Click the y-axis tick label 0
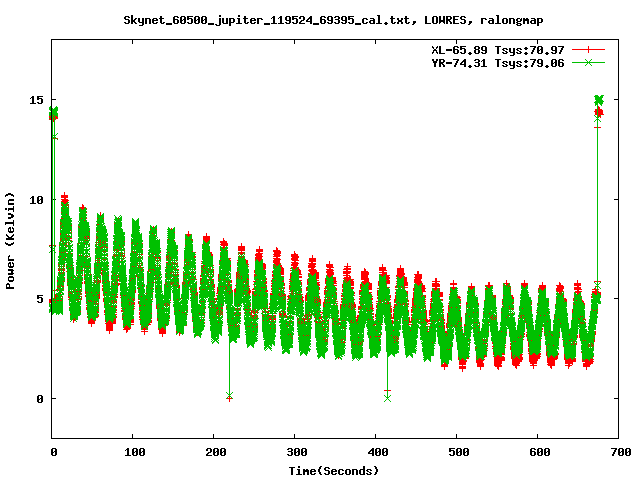The image size is (640, 480). pyautogui.click(x=40, y=399)
